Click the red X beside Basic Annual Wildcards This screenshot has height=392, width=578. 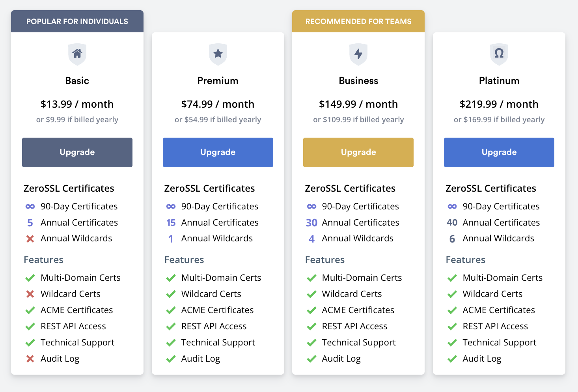pyautogui.click(x=30, y=239)
